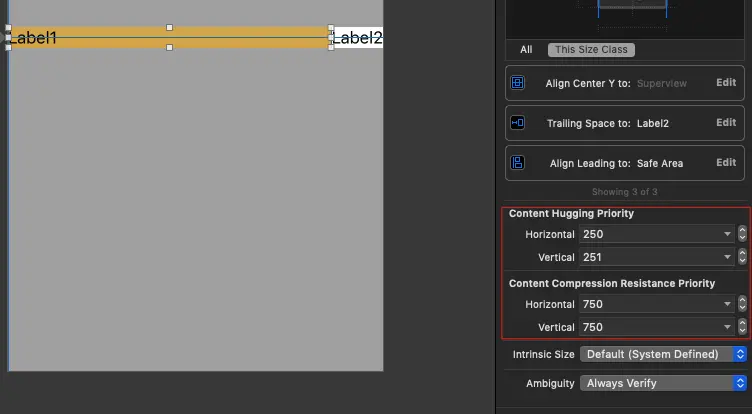Screen dimensions: 752x414
Task: Click the Align Leading constraint icon
Action: coord(517,163)
